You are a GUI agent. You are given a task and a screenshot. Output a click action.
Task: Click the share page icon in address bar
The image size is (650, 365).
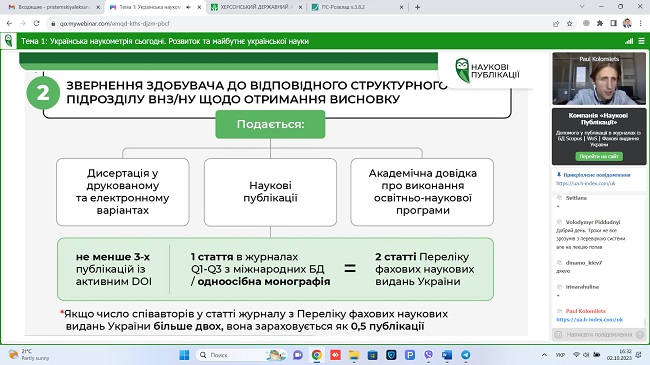tap(556, 24)
